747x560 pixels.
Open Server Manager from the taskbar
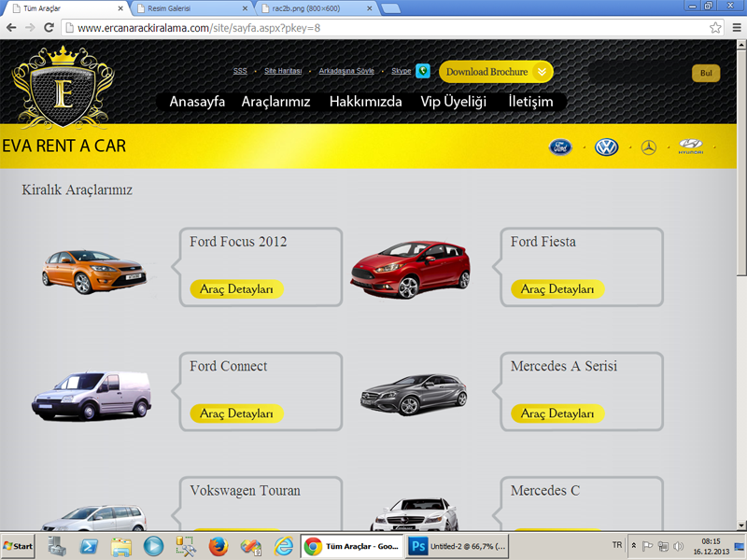click(x=57, y=546)
